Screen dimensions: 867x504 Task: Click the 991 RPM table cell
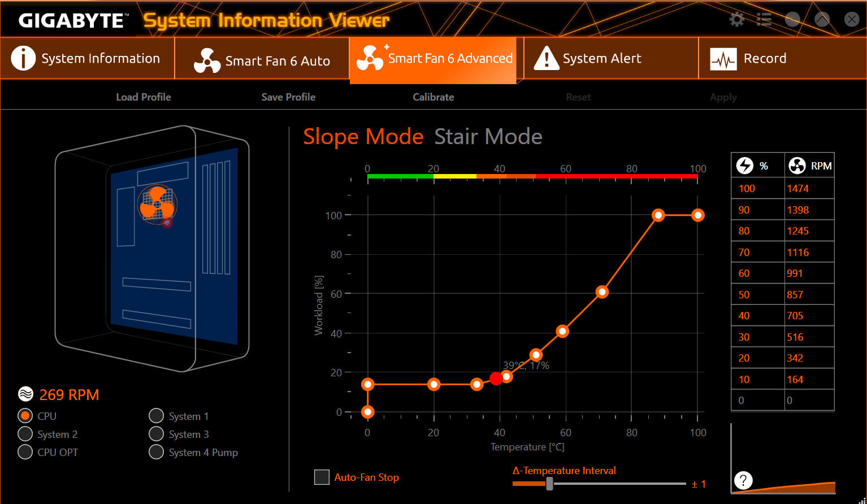point(809,273)
